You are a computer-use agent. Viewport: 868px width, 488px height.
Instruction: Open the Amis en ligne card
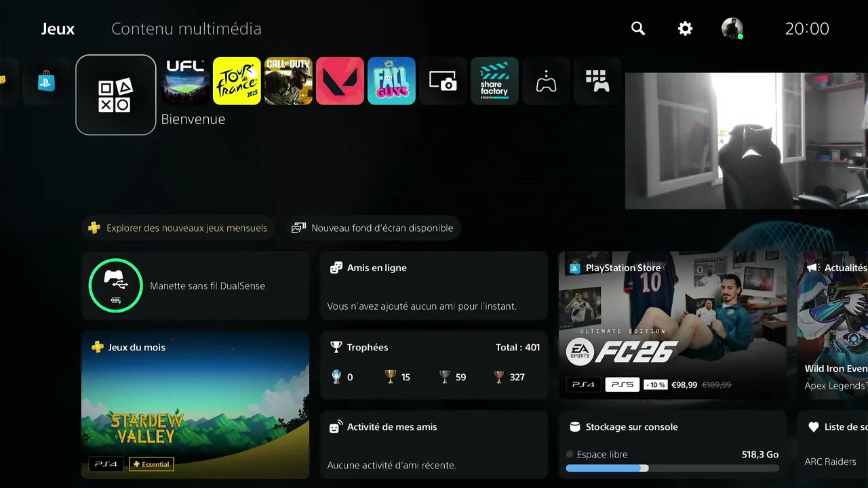click(434, 285)
